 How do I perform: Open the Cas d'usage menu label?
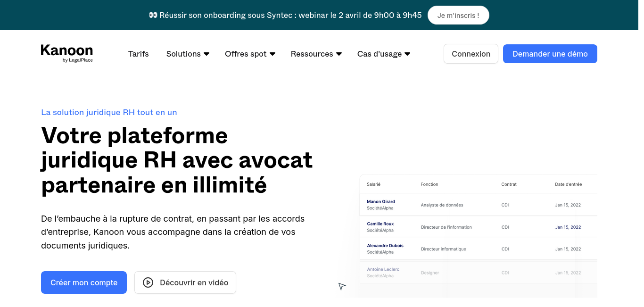tap(380, 54)
